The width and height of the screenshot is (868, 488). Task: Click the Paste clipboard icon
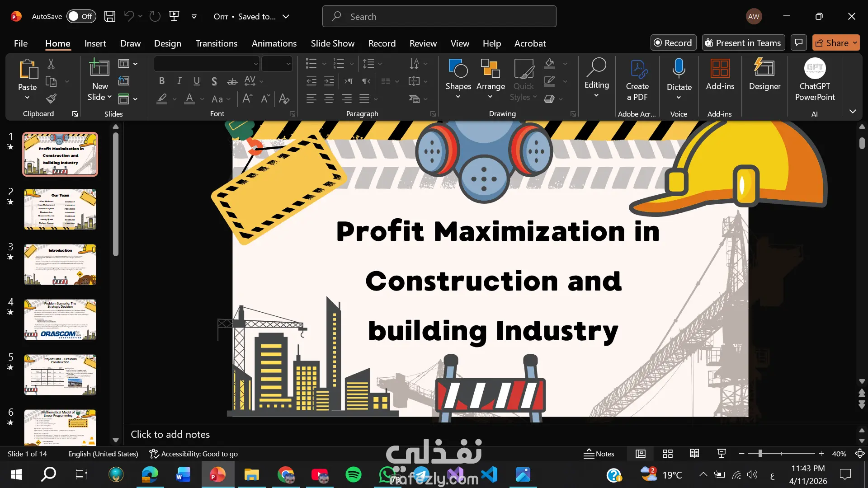28,69
